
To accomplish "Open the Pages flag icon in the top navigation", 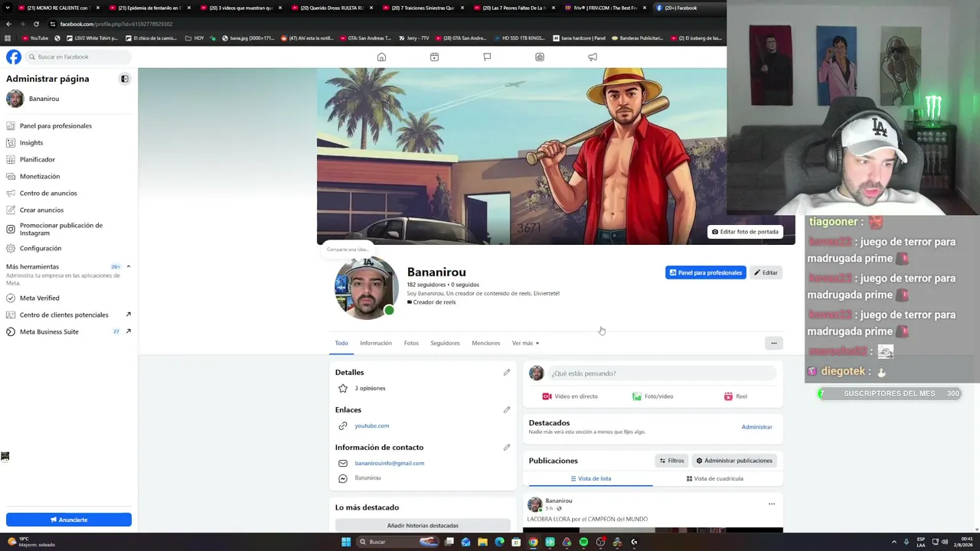I will point(487,57).
